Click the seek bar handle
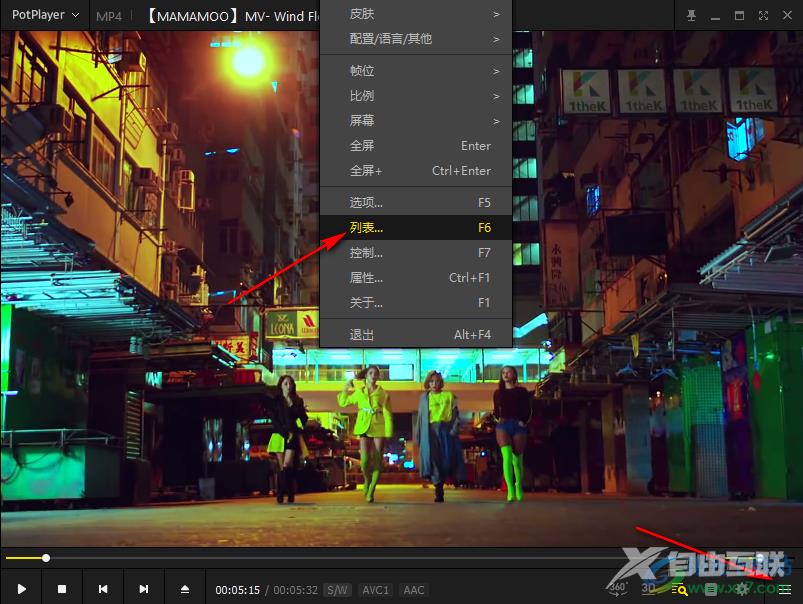This screenshot has height=604, width=803. pyautogui.click(x=46, y=558)
